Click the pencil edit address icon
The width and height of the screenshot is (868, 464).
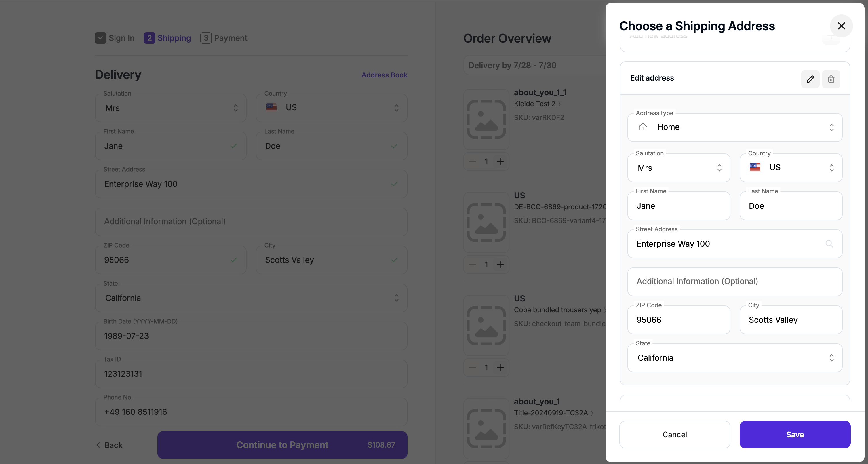[x=810, y=79]
